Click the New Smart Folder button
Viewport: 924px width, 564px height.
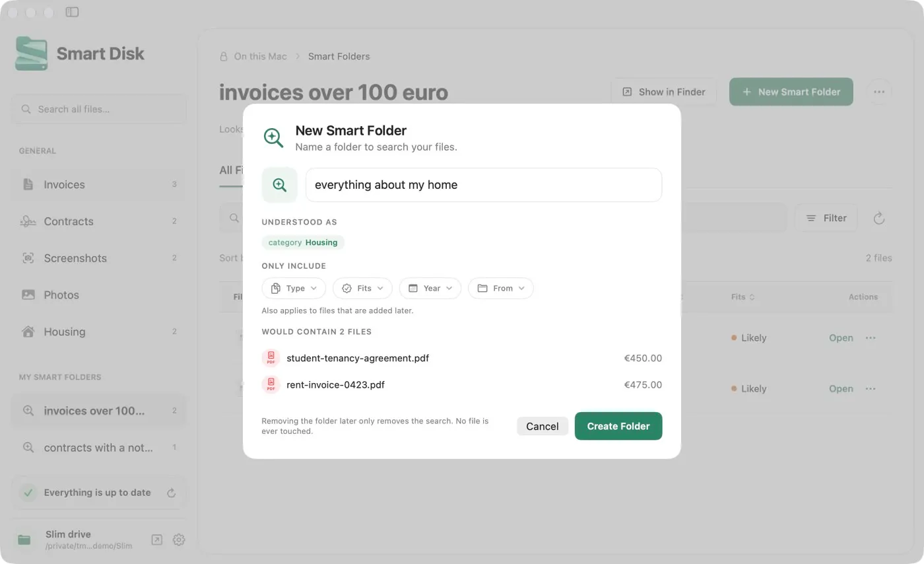[x=791, y=92]
